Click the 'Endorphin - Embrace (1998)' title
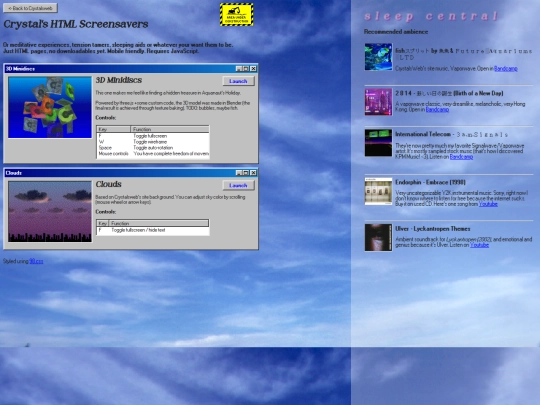 430,182
